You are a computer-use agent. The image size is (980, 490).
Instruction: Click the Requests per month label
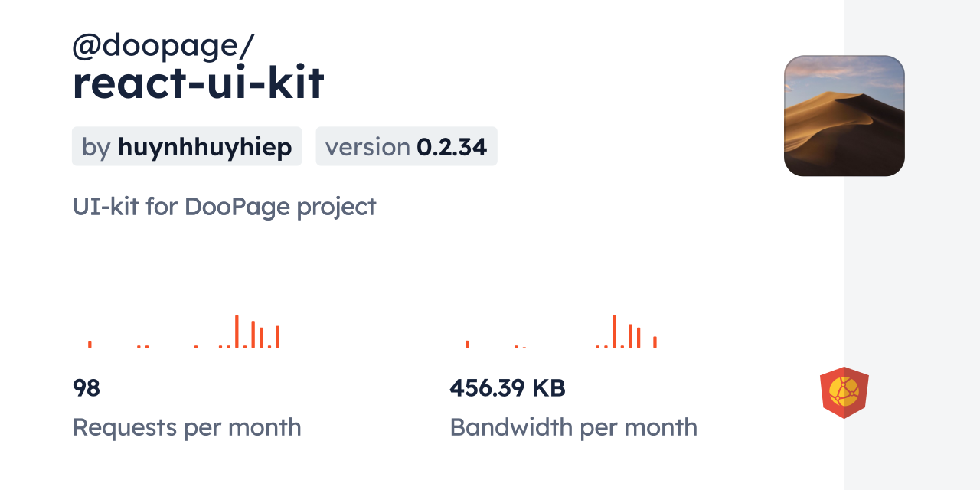pyautogui.click(x=187, y=427)
